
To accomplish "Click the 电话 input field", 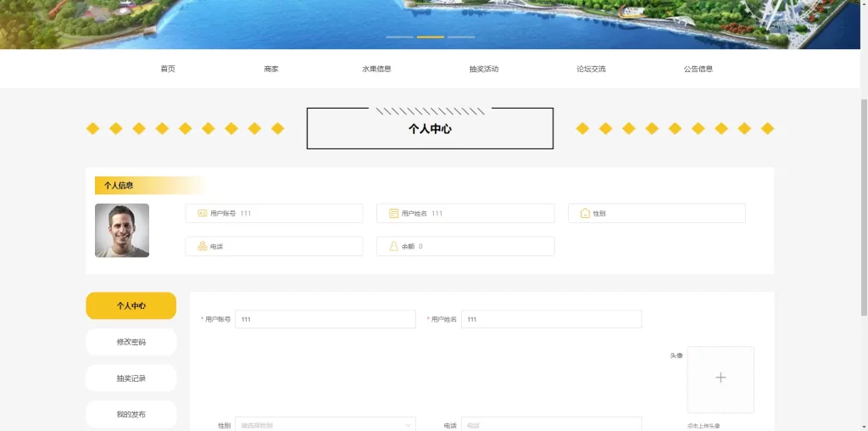I will tap(551, 424).
